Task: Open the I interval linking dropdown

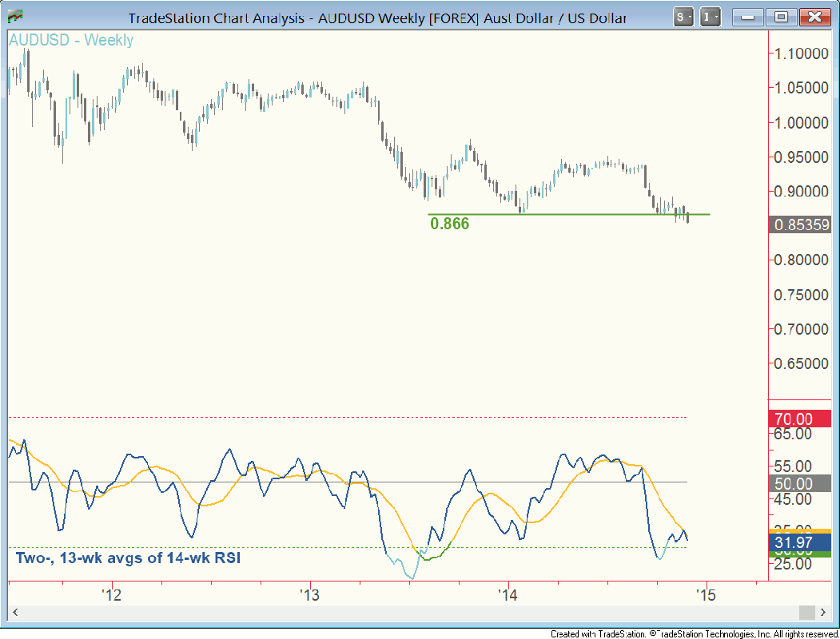Action: pos(711,17)
